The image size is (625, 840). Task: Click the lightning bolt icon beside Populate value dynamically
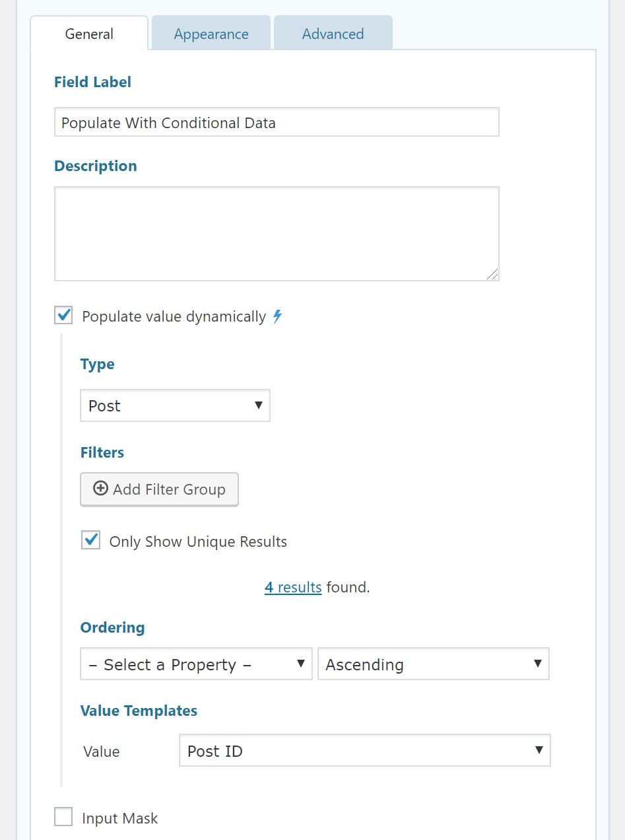(x=278, y=317)
